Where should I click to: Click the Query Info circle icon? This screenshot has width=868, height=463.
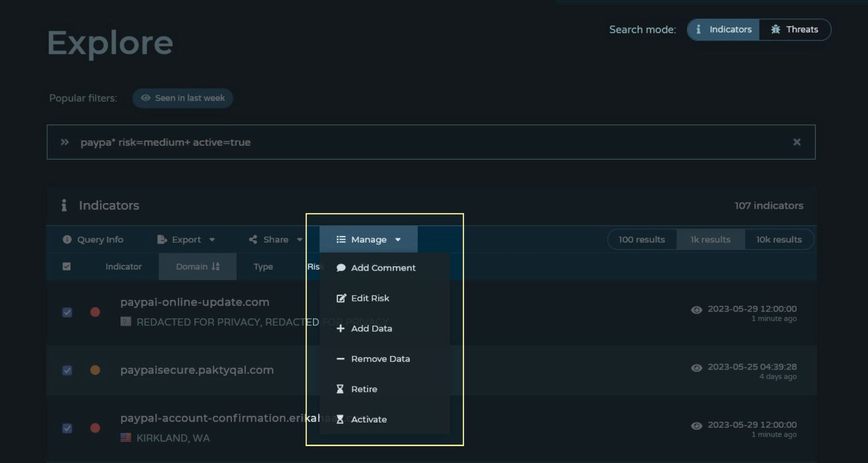[x=67, y=239]
